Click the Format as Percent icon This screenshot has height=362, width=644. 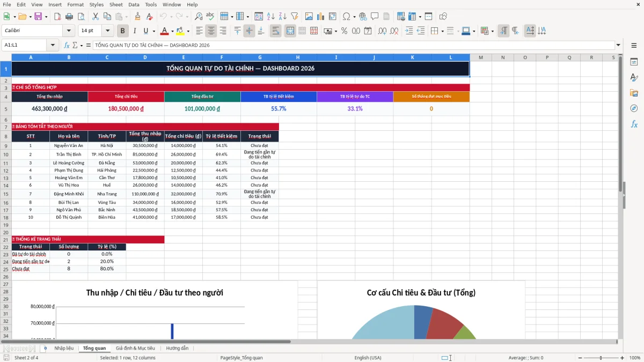[x=344, y=31]
